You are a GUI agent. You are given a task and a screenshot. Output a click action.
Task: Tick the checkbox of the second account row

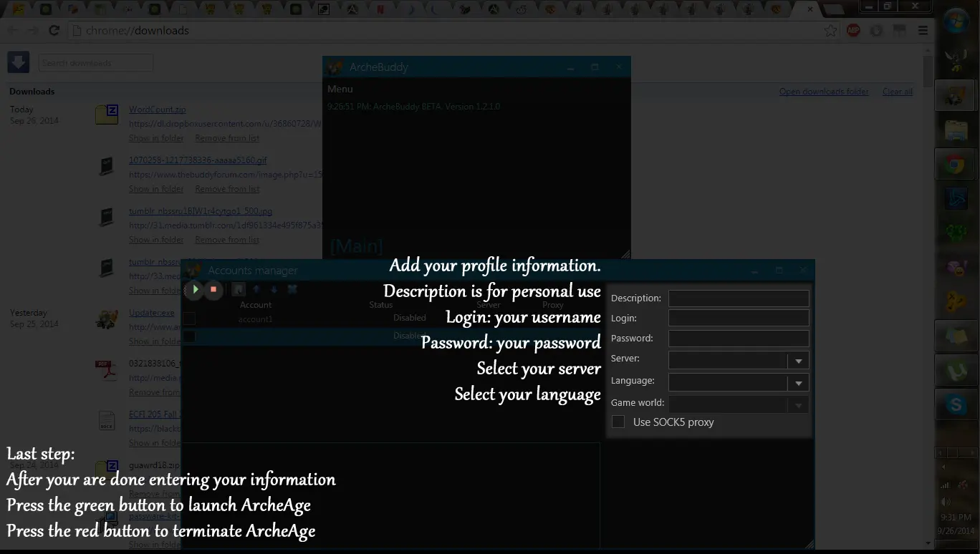[x=189, y=336]
